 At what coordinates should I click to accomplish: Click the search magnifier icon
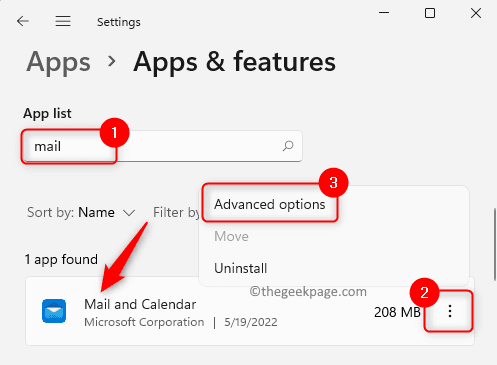coord(288,146)
